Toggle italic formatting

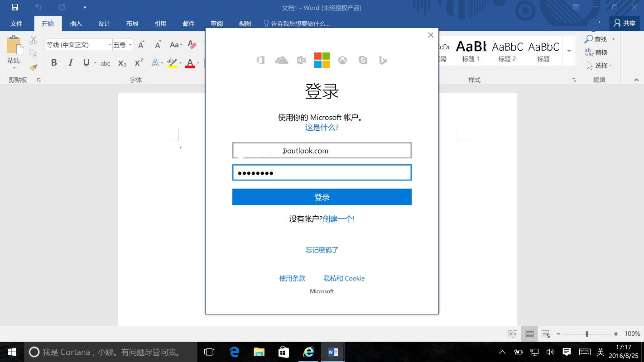coord(70,62)
